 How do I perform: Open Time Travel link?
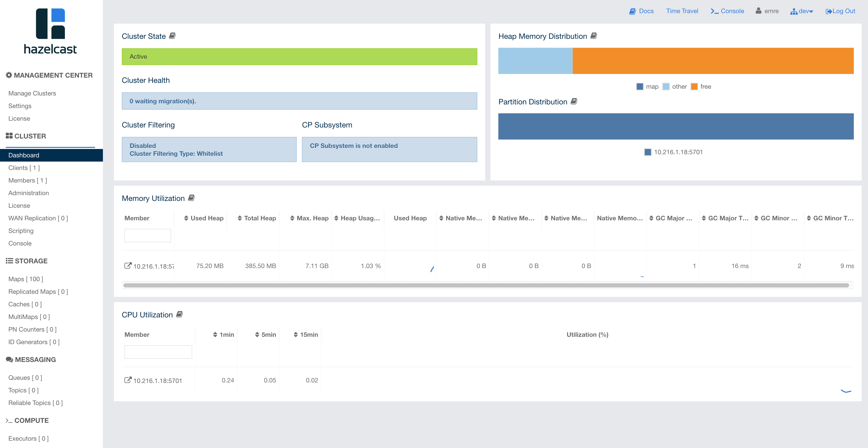point(682,11)
